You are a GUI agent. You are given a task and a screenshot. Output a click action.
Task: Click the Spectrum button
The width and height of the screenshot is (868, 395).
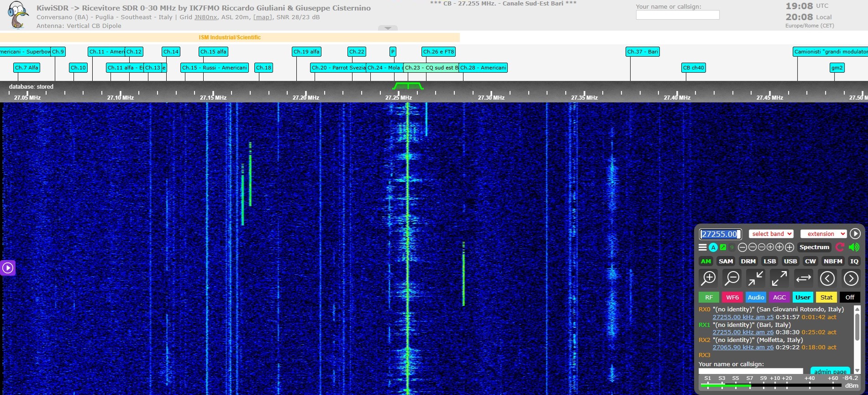point(814,247)
